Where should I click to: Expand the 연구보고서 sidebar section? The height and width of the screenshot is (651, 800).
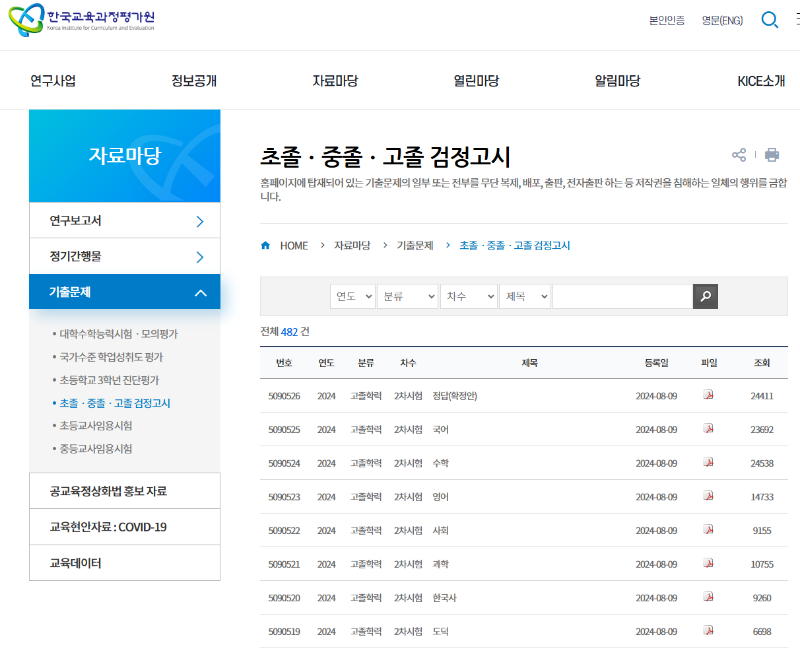(x=124, y=220)
